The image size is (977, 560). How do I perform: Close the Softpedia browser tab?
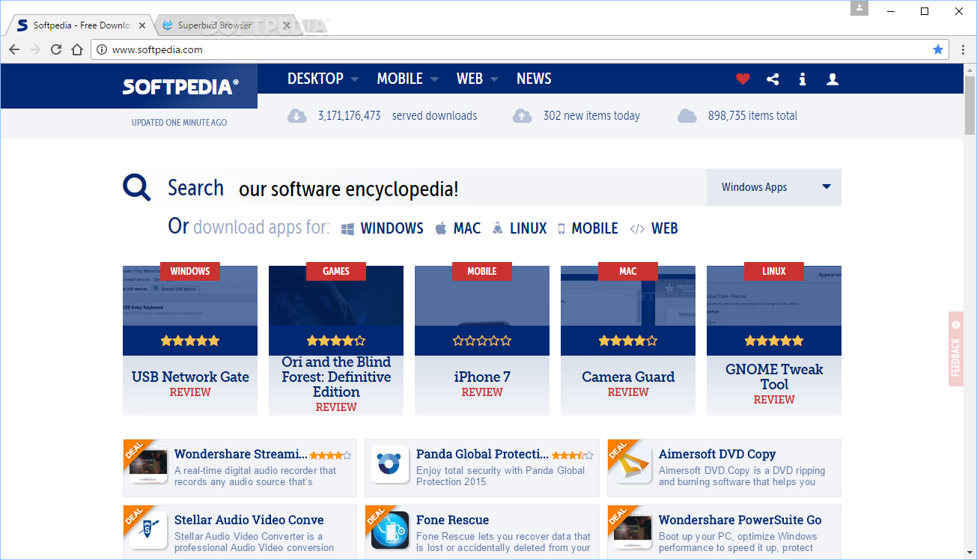[142, 25]
